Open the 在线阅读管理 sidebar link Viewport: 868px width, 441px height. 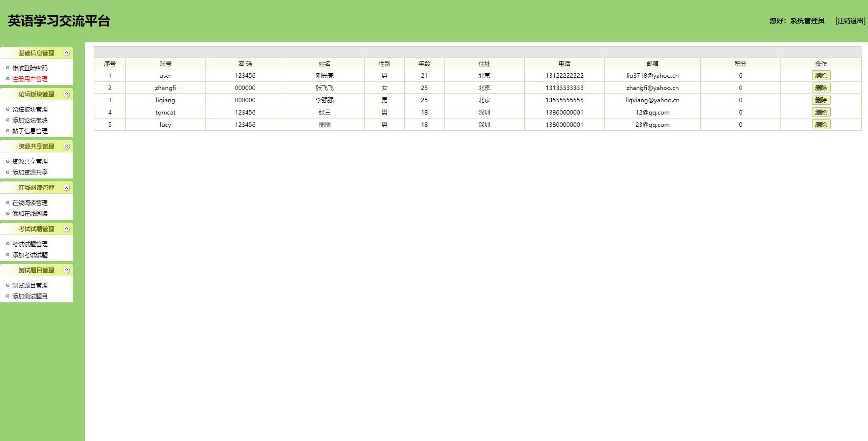pyautogui.click(x=30, y=203)
